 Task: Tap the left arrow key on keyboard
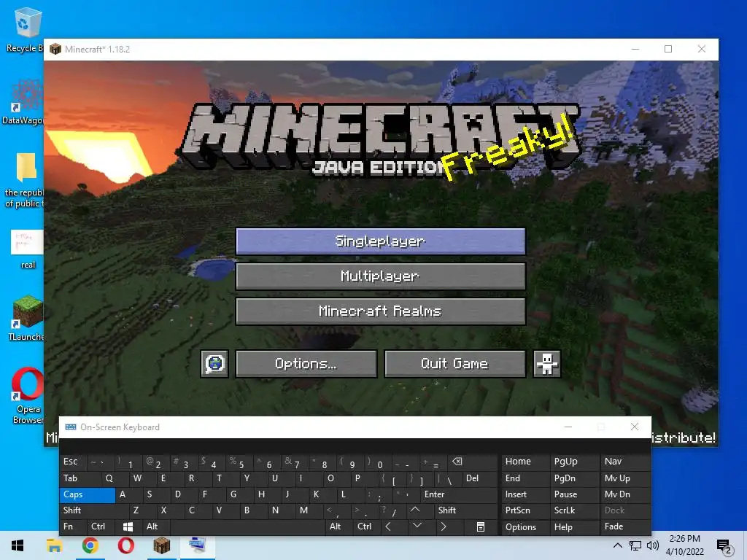[388, 526]
